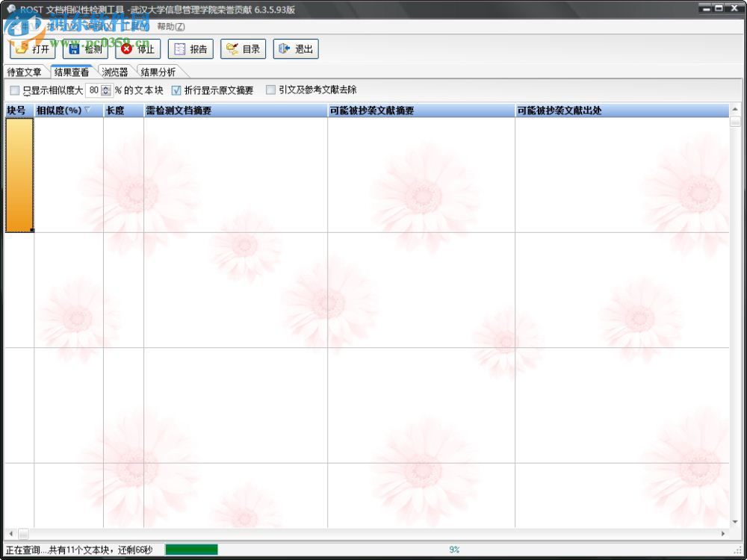Uncheck the 折行显示原文摘要 option
The width and height of the screenshot is (747, 560).
coord(176,90)
